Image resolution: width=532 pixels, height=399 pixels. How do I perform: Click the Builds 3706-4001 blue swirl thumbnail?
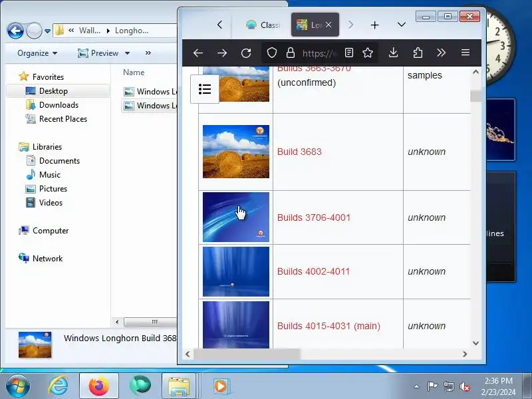point(236,217)
